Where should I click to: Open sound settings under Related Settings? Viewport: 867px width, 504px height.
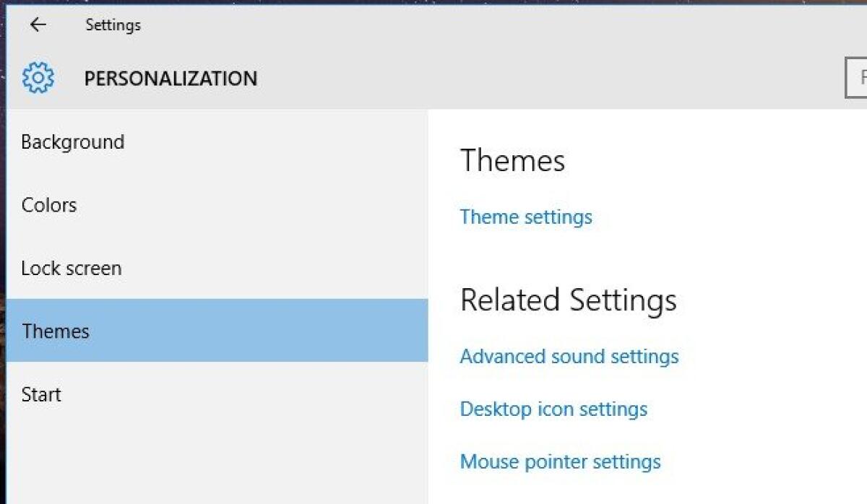click(x=569, y=356)
